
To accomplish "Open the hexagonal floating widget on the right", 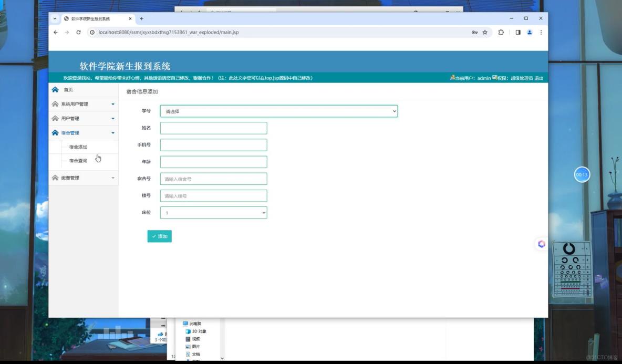I will 541,244.
